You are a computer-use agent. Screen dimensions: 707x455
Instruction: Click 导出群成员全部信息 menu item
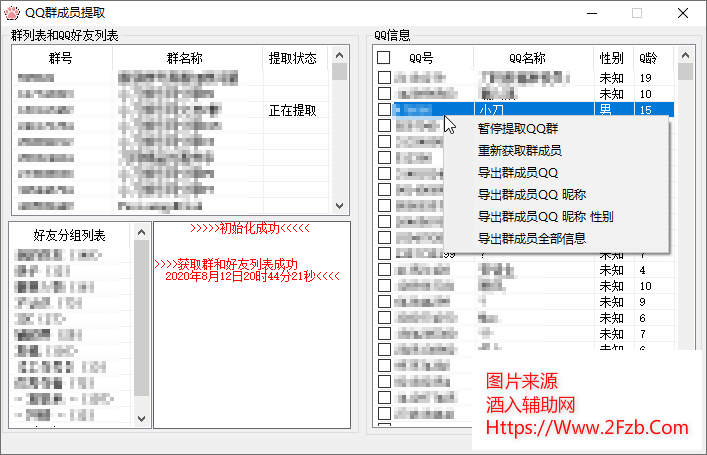[532, 239]
